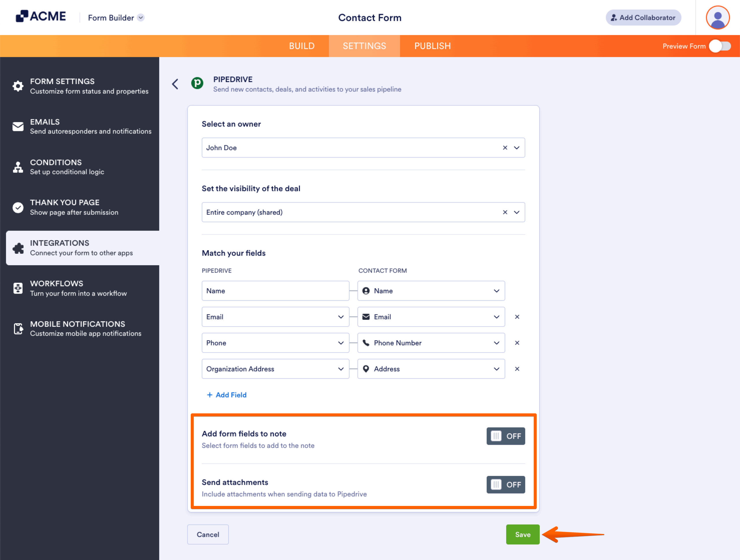
Task: Turn on Send attachments
Action: coord(506,485)
